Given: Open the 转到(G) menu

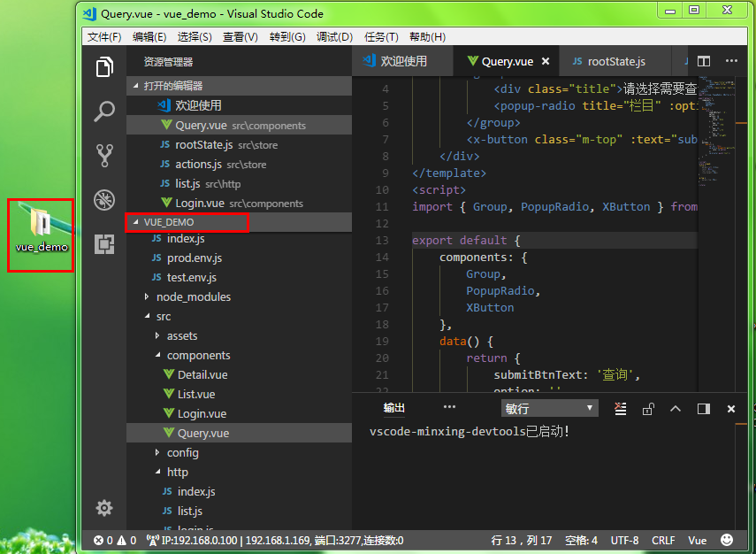Looking at the screenshot, I should pyautogui.click(x=287, y=37).
